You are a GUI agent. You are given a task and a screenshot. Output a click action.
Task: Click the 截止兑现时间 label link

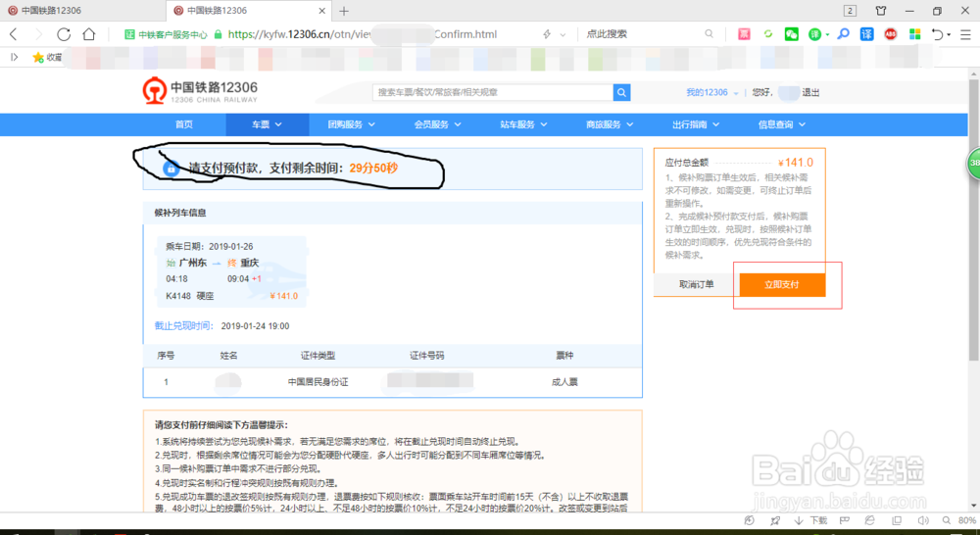click(184, 325)
